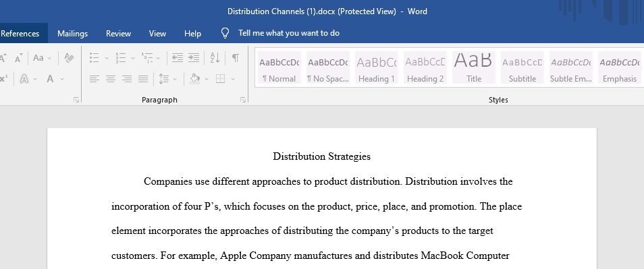Apply the Subtitle style
This screenshot has height=269, width=644.
(x=522, y=67)
